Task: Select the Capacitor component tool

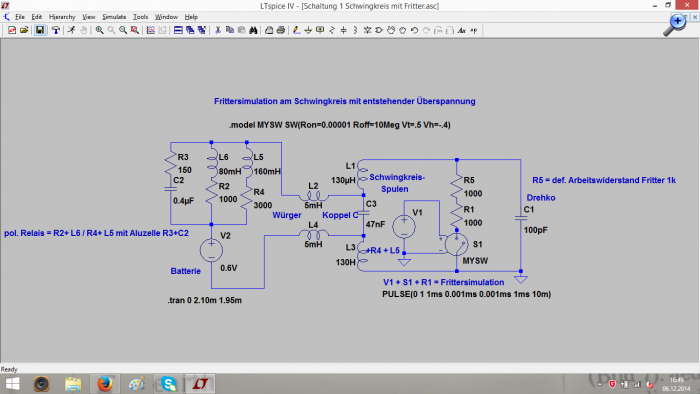Action: (343, 30)
